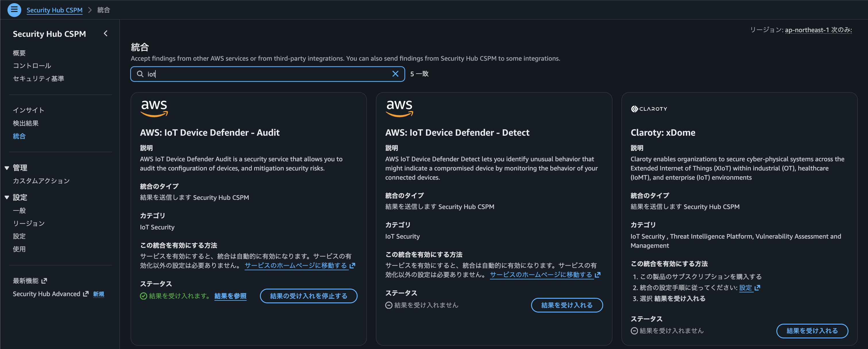Image resolution: width=868 pixels, height=349 pixels.
Task: Open Audit card service homepage link
Action: click(296, 265)
